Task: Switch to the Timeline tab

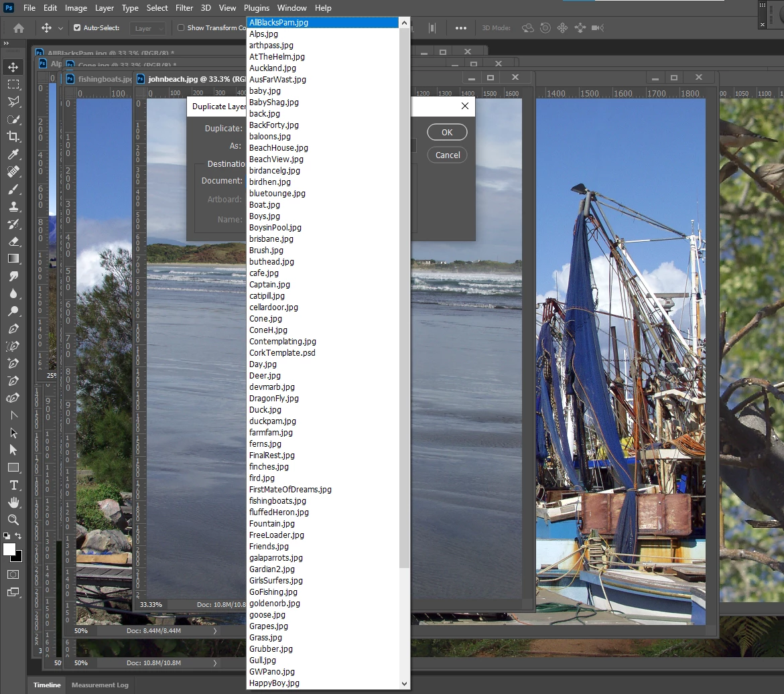Action: click(x=47, y=685)
